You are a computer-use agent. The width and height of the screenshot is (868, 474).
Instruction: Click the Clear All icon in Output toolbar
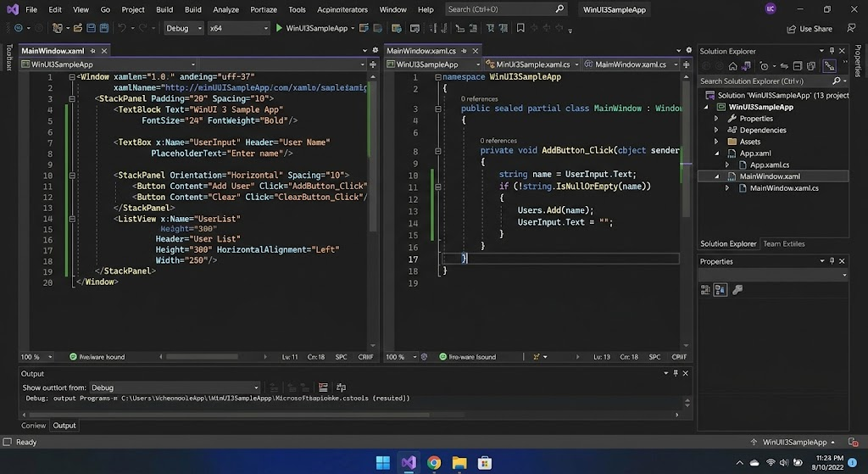[323, 387]
